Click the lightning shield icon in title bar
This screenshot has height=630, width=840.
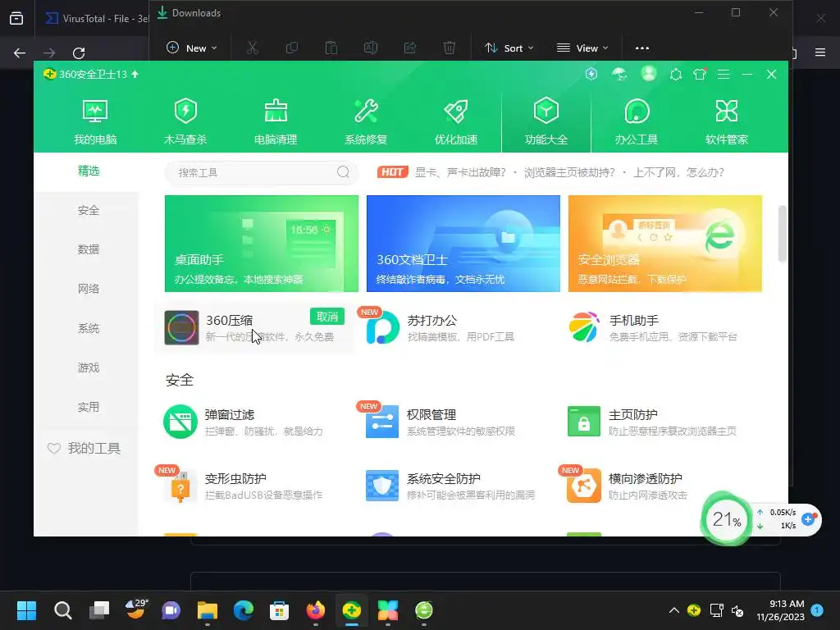tap(591, 74)
